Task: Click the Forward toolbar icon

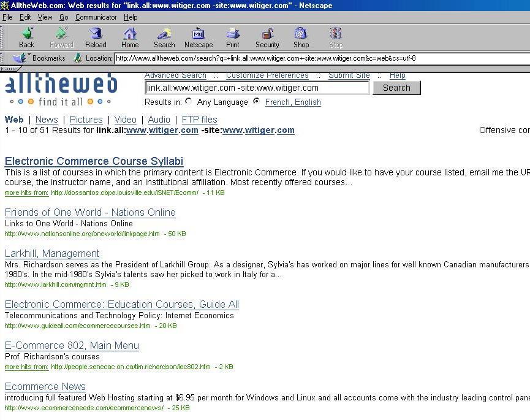Action: pos(61,37)
